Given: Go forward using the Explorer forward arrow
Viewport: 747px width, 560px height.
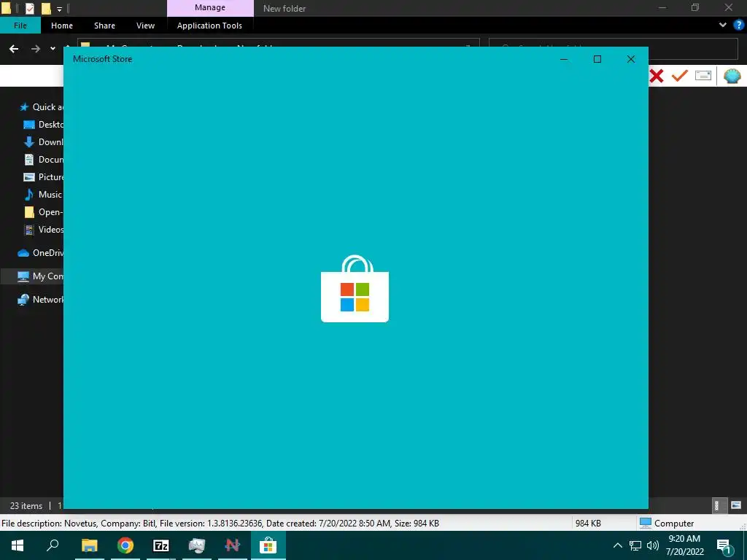Looking at the screenshot, I should (x=35, y=49).
